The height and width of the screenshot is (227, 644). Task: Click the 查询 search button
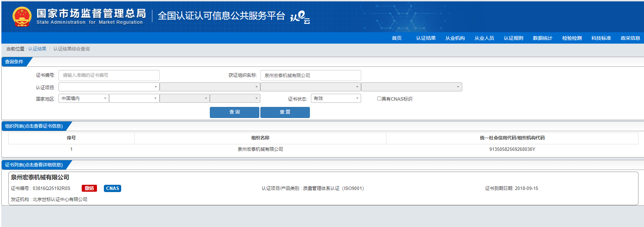click(234, 112)
